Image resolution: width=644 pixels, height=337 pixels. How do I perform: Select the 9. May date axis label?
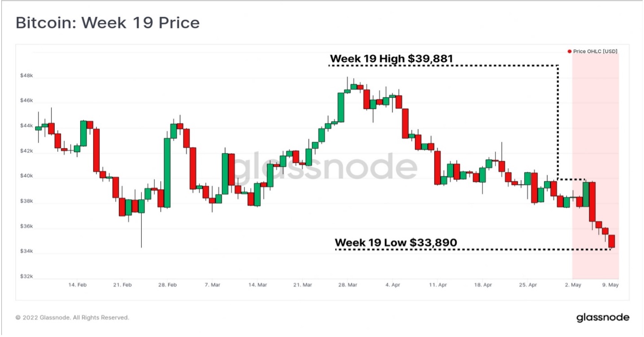pyautogui.click(x=611, y=285)
